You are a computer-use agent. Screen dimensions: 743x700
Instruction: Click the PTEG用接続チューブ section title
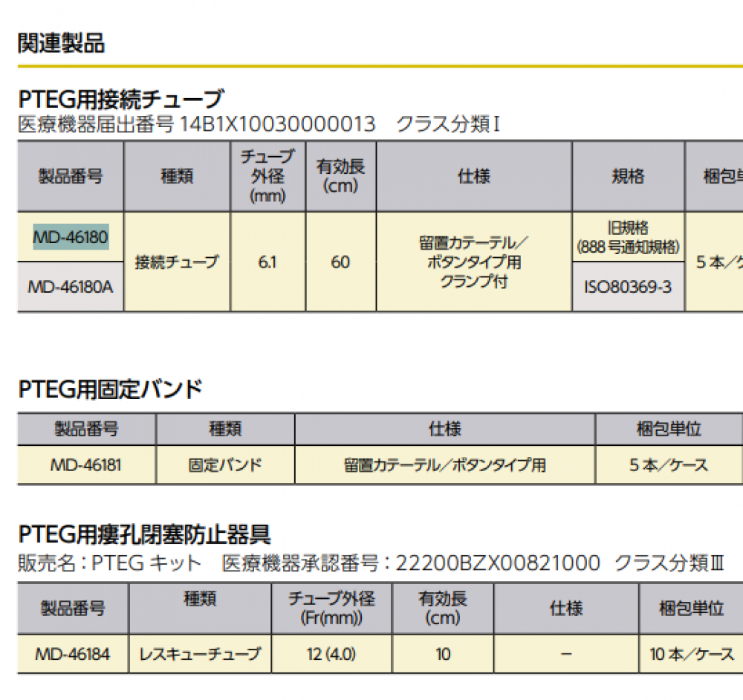point(121,99)
